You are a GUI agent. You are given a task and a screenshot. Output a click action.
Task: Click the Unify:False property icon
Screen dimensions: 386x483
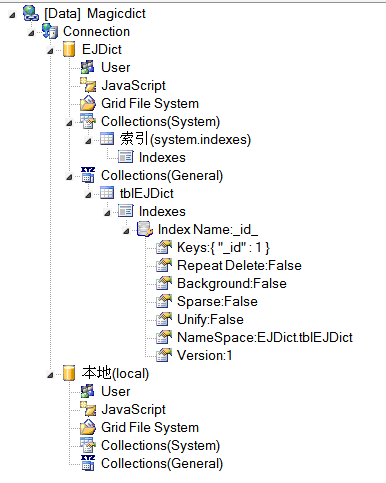164,319
